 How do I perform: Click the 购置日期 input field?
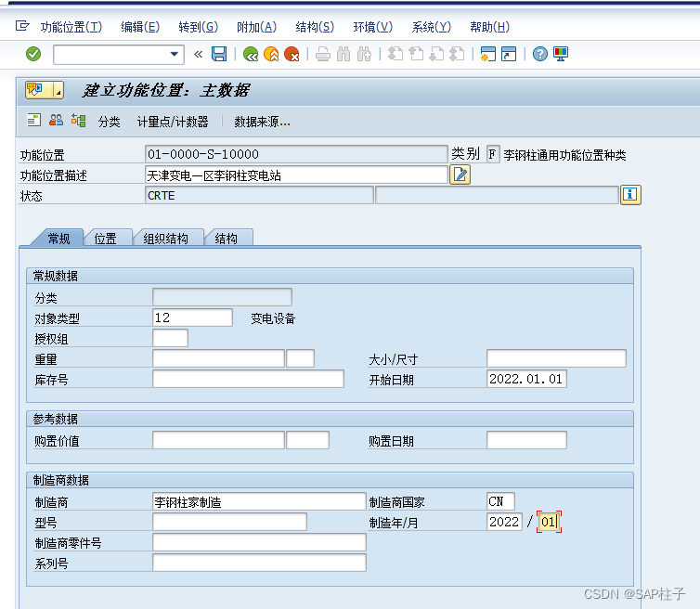[526, 440]
